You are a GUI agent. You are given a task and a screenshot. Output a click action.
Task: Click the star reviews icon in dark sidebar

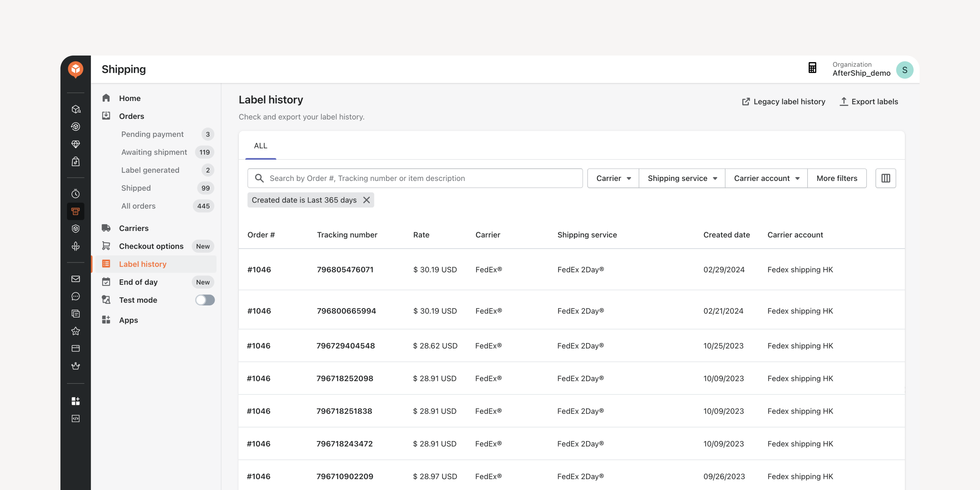click(75, 331)
